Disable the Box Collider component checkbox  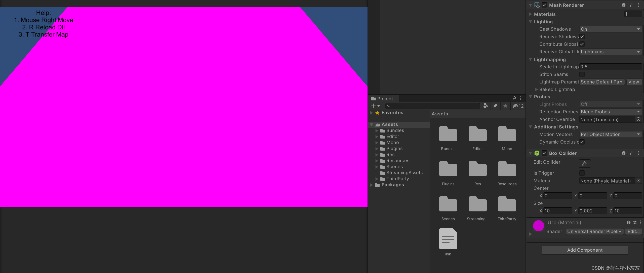[x=544, y=153]
